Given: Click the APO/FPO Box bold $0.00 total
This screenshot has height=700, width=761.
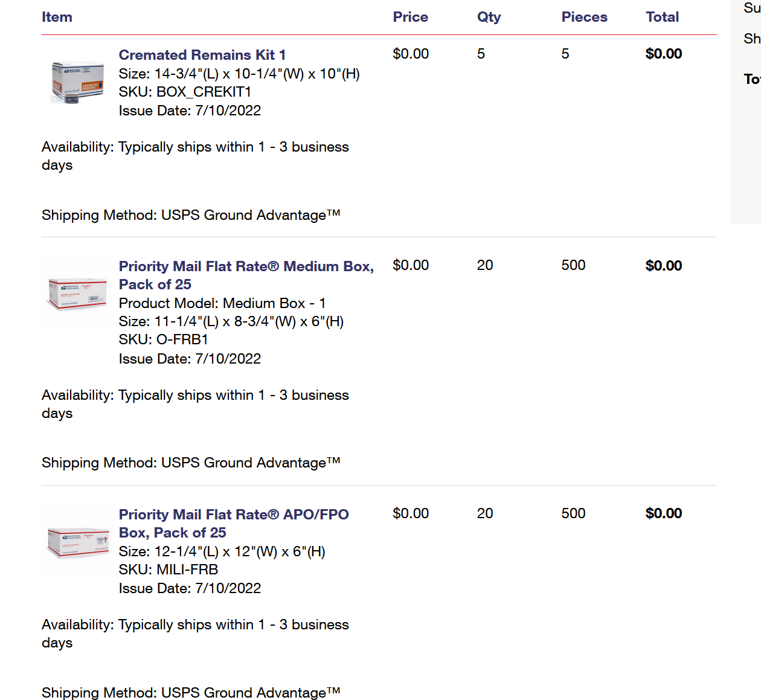Looking at the screenshot, I should pyautogui.click(x=663, y=513).
